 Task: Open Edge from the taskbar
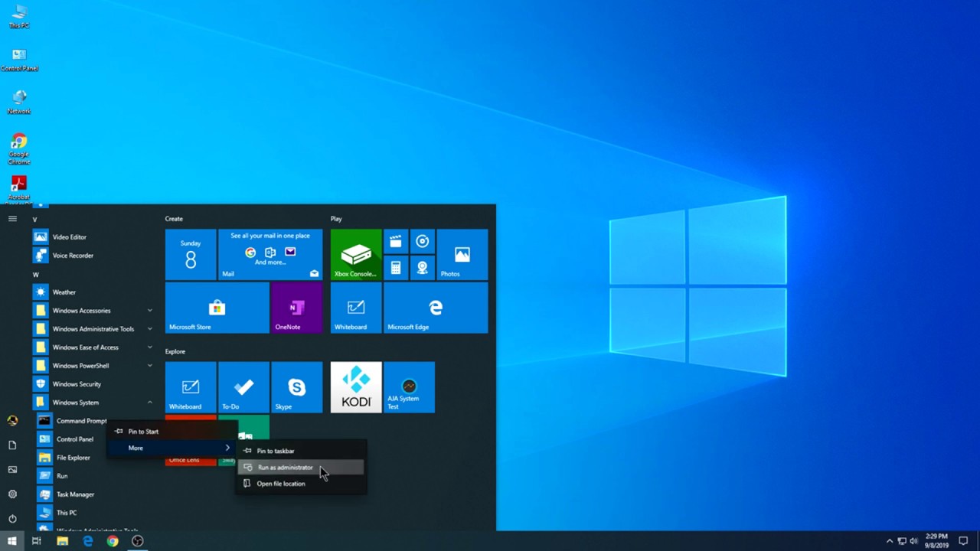click(x=88, y=541)
